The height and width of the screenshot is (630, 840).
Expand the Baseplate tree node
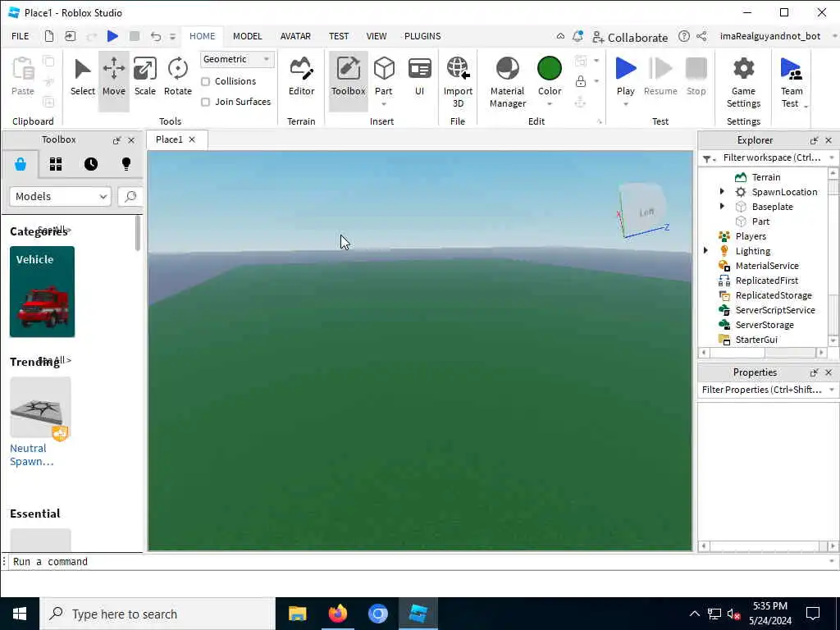coord(722,206)
